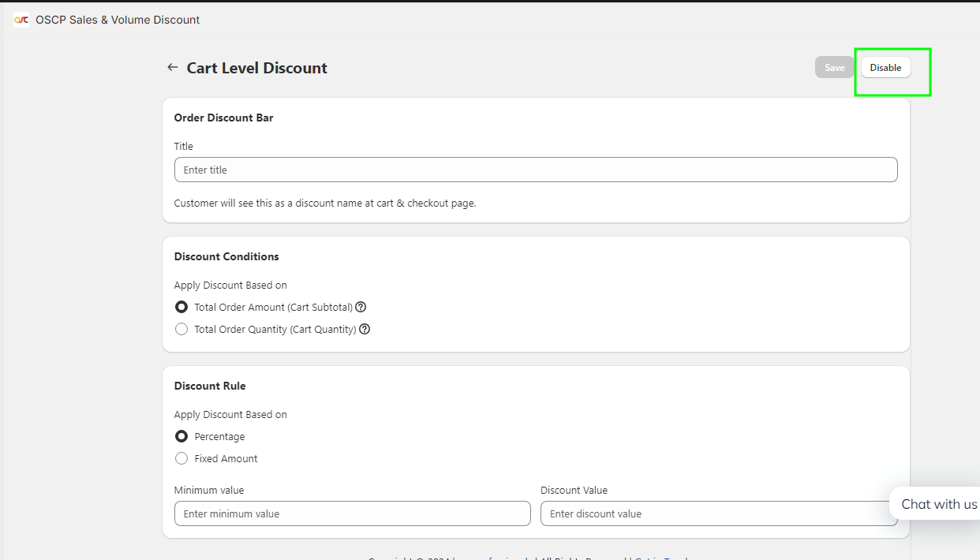Choose the Fixed Amount discount option

181,458
